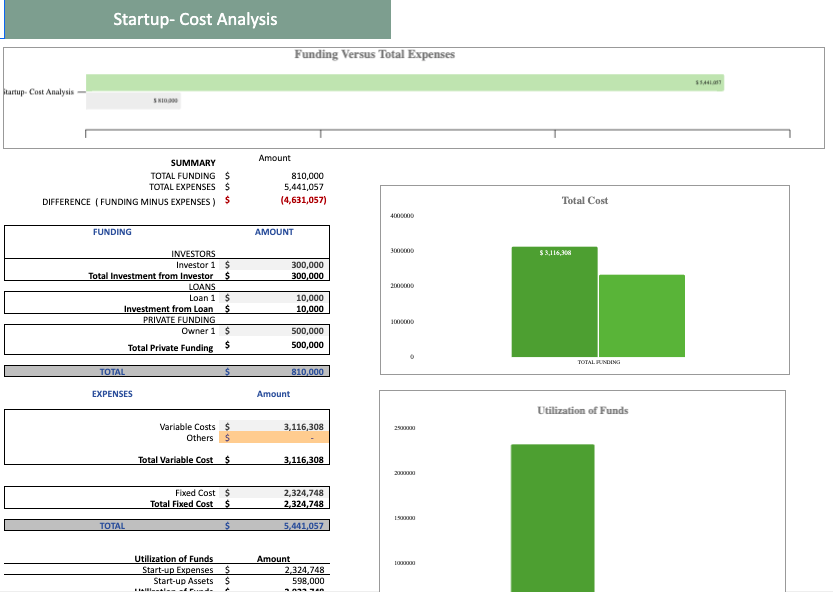Click the blue FUNDING header
The width and height of the screenshot is (833, 592).
(112, 232)
